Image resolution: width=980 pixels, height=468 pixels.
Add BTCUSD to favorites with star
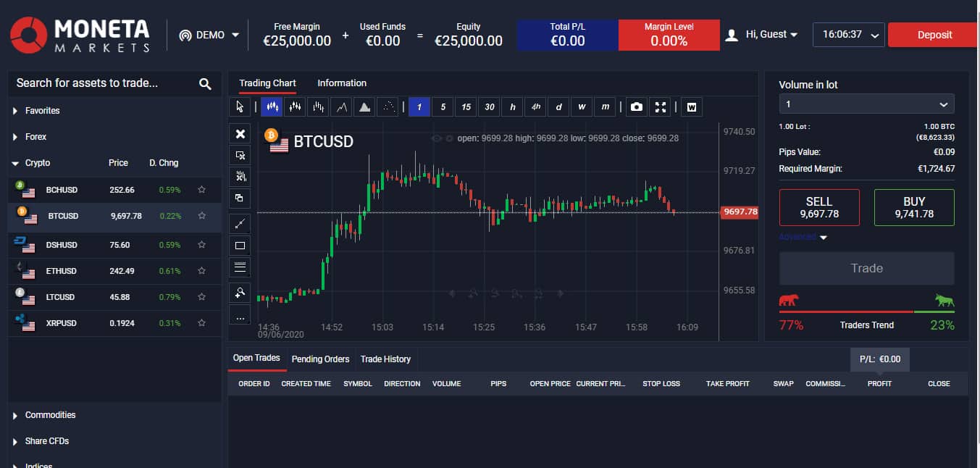202,216
